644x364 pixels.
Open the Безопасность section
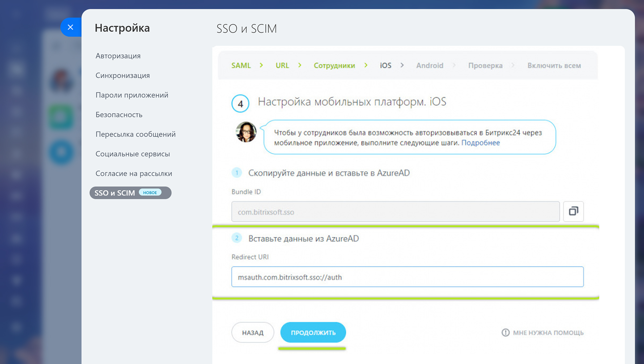click(x=119, y=115)
